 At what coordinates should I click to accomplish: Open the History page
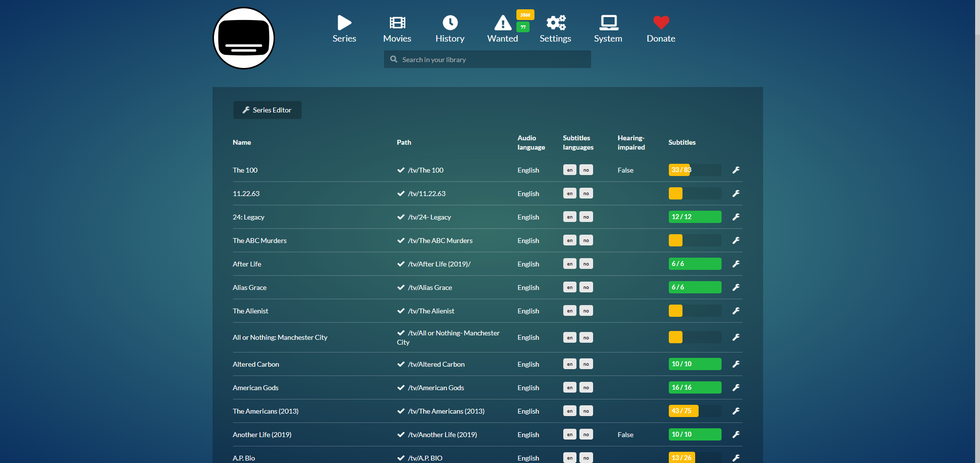pos(449,29)
